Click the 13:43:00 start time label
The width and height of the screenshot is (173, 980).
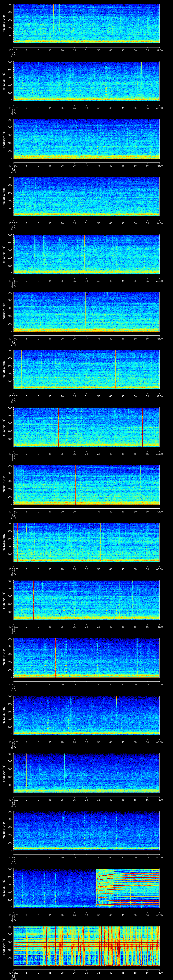14,799
